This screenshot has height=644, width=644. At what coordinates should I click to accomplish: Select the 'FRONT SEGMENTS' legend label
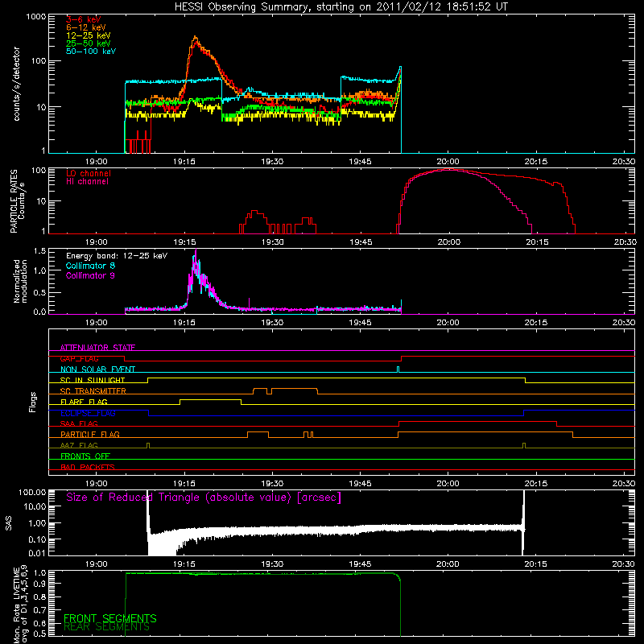110,618
